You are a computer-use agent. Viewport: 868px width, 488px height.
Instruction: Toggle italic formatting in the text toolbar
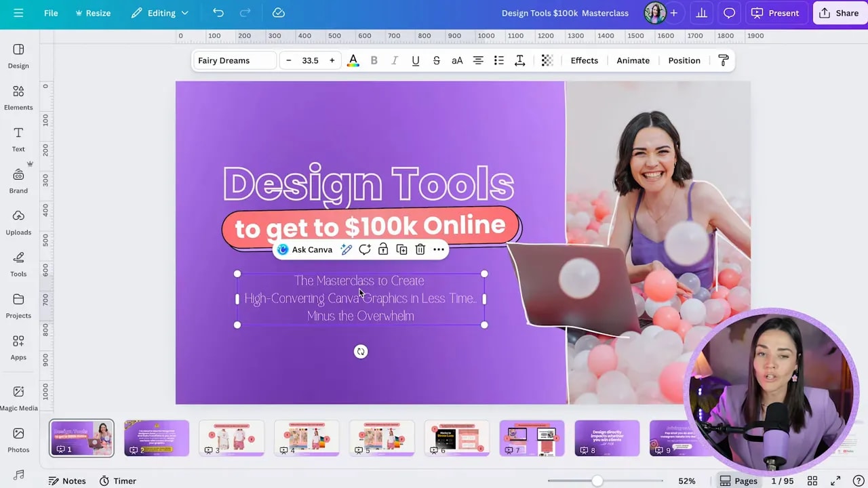pyautogui.click(x=395, y=60)
